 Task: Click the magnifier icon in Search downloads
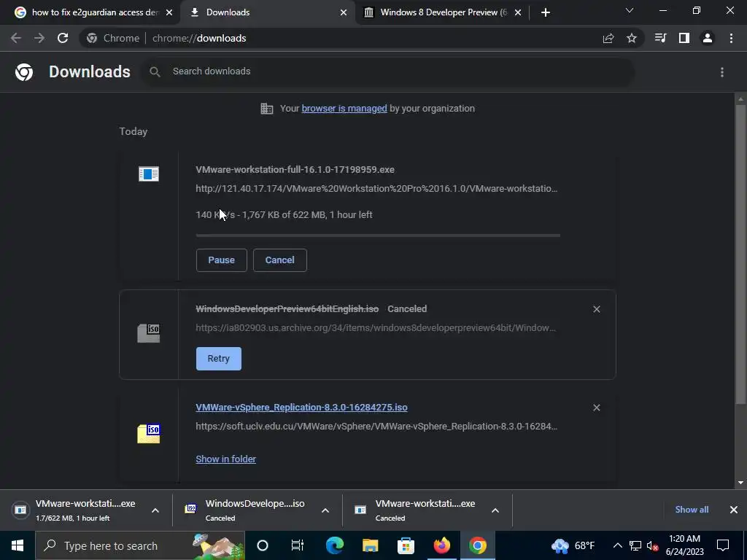click(x=155, y=72)
